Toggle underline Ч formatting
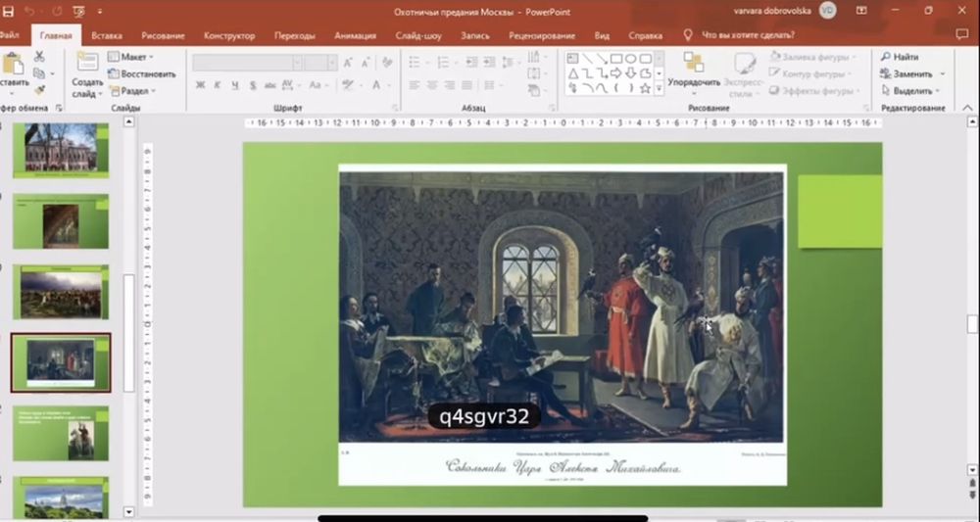 [x=235, y=85]
